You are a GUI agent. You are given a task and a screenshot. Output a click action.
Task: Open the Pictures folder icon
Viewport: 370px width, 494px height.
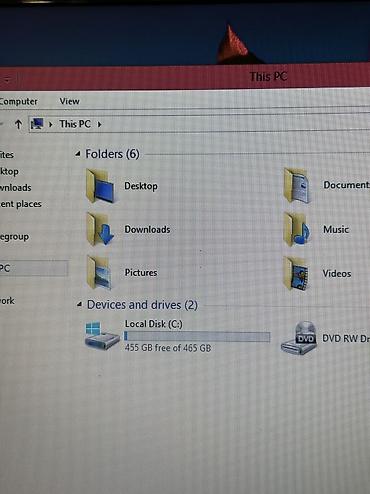pos(99,272)
